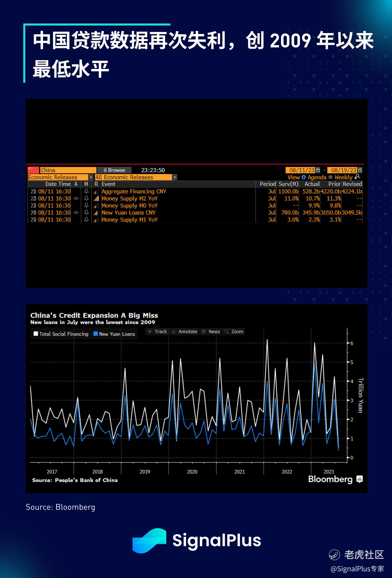Open the Money Supply M1 YoY event

130,220
